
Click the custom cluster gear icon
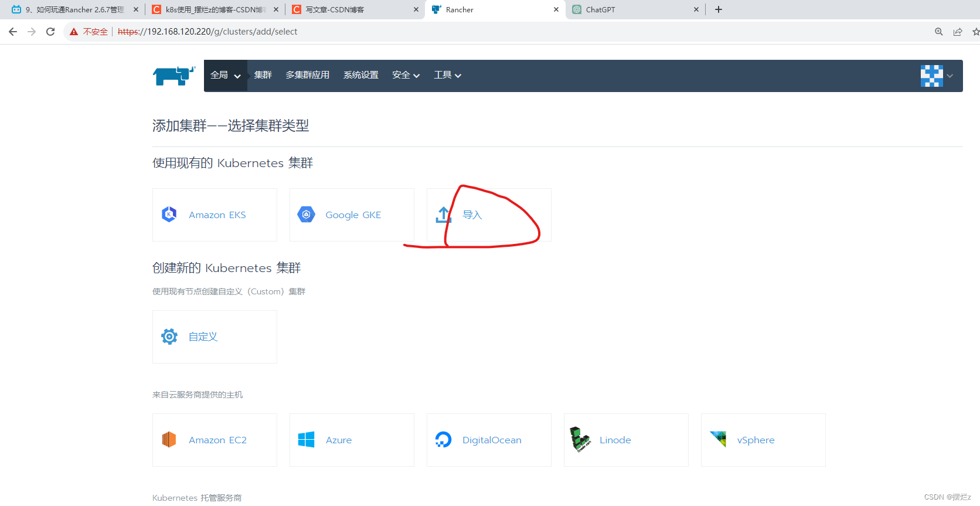(x=169, y=337)
